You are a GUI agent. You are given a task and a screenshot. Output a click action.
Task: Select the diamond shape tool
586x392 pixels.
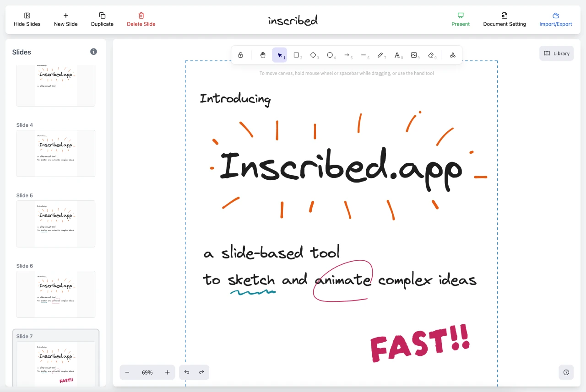point(314,55)
